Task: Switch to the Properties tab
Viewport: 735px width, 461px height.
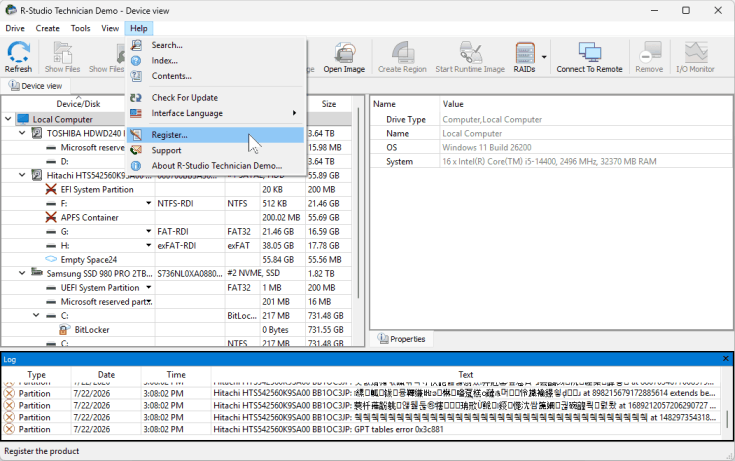Action: (x=402, y=339)
